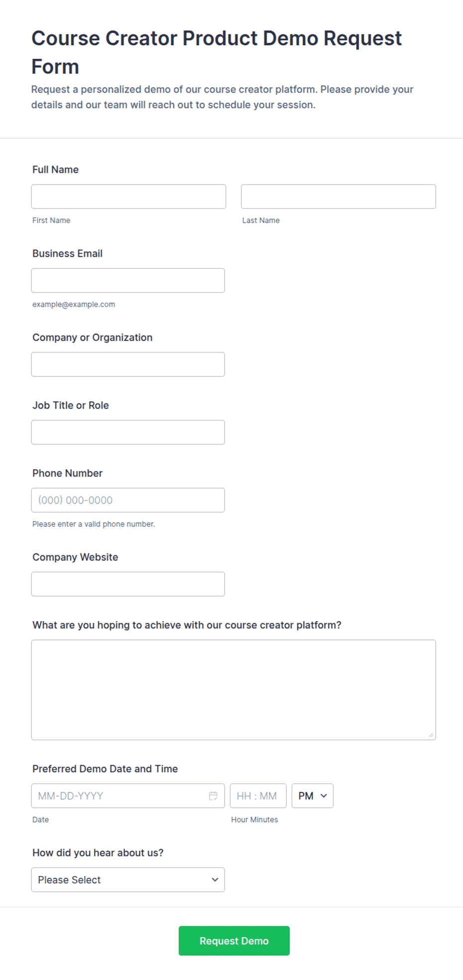Focus the Phone Number input

pyautogui.click(x=128, y=500)
